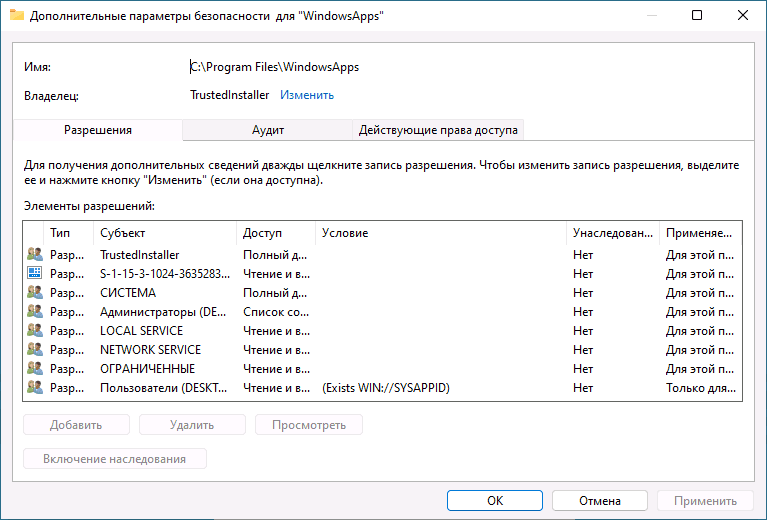The height and width of the screenshot is (520, 767).
Task: Click the app package icon in the S-1-15-3-1024 row
Action: point(35,273)
